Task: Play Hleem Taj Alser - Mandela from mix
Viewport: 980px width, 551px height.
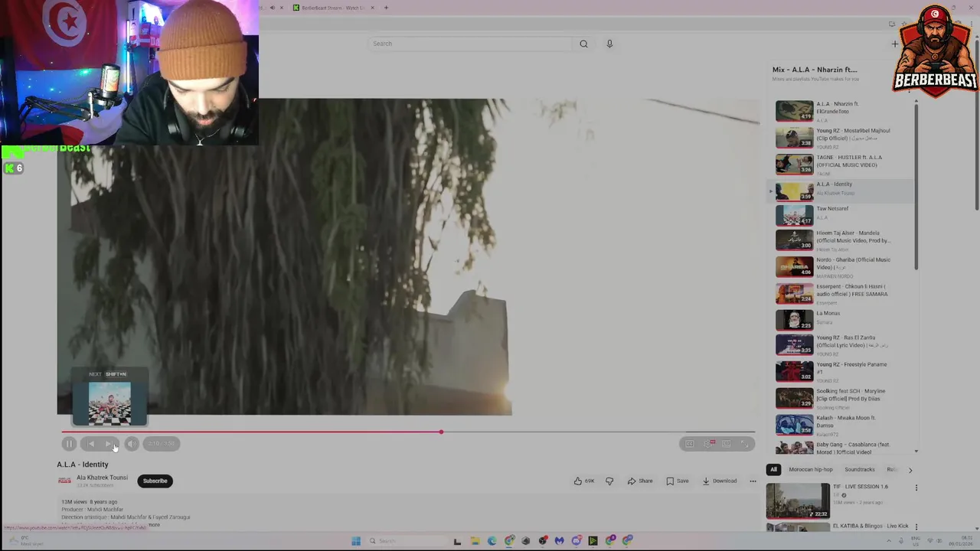Action: coord(842,240)
